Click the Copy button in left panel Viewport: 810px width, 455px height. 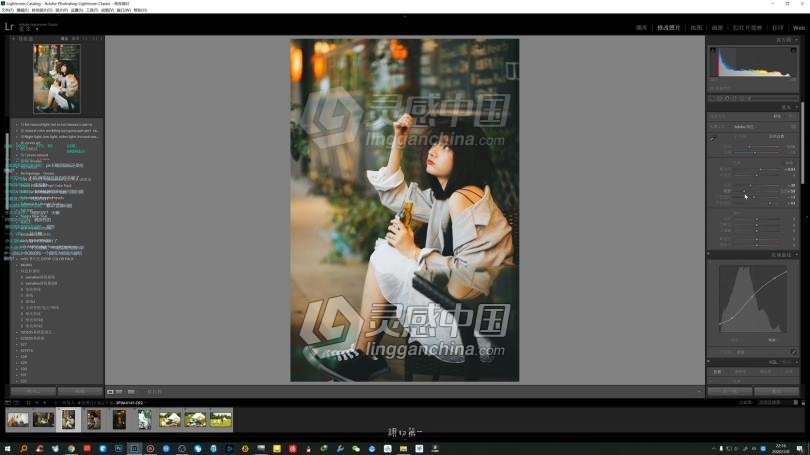click(x=33, y=391)
